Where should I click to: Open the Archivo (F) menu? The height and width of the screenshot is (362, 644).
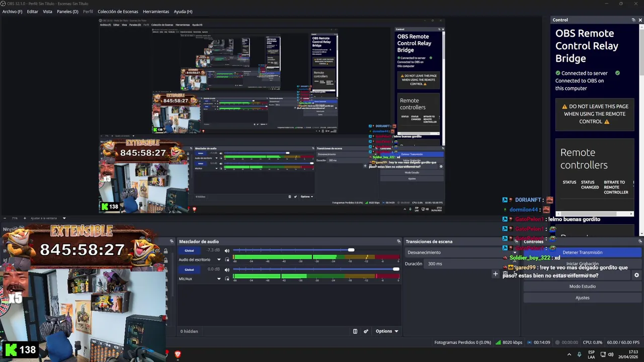[x=12, y=12]
